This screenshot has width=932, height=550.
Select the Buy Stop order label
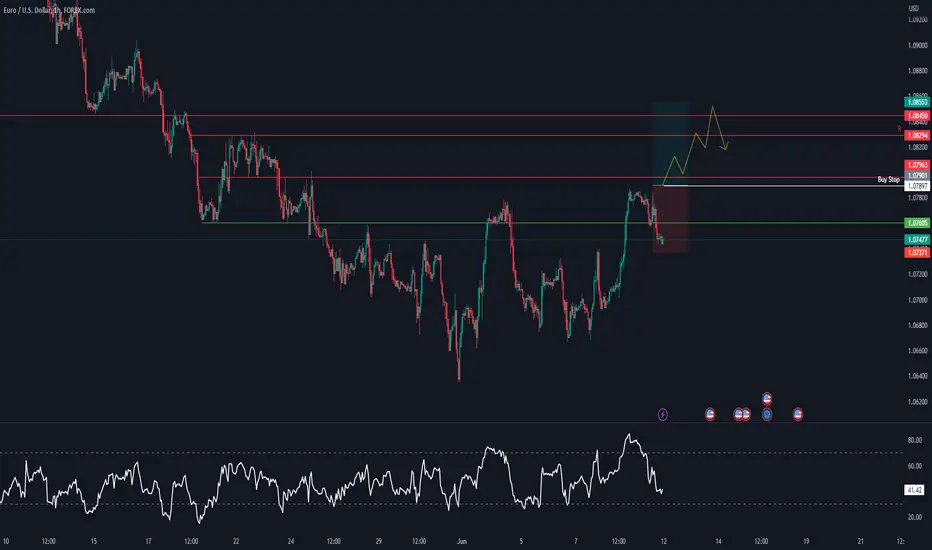[x=889, y=180]
